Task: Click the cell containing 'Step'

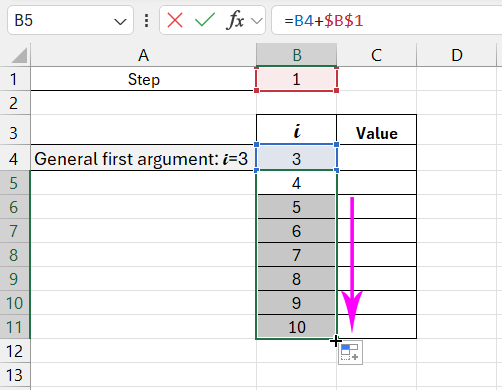Action: coord(143,79)
